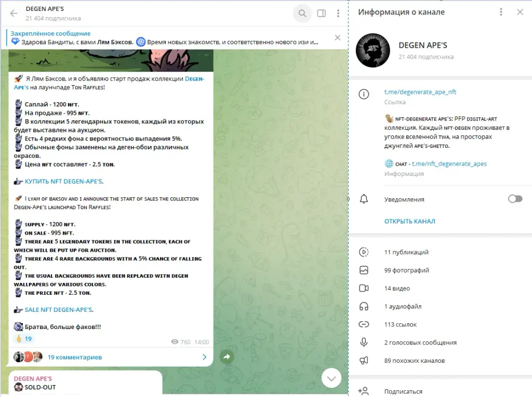Viewport: 532px width, 397px height.
Task: Click the 14:00 message timestamp
Action: coord(202,342)
